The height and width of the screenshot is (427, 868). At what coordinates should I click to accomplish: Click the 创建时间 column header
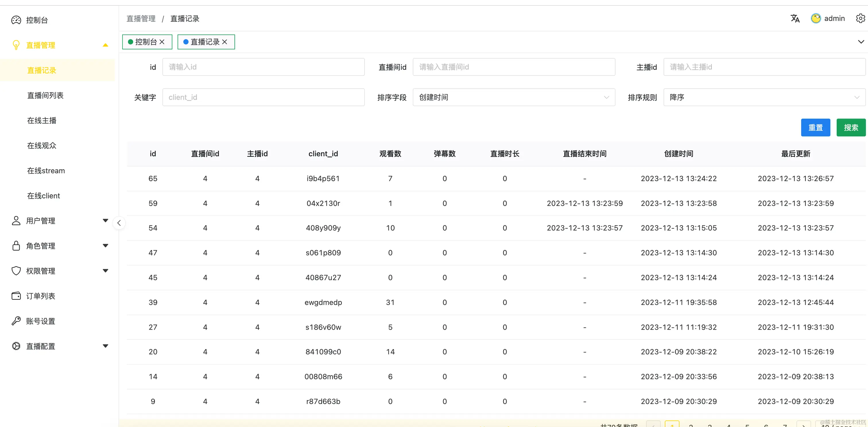click(679, 154)
